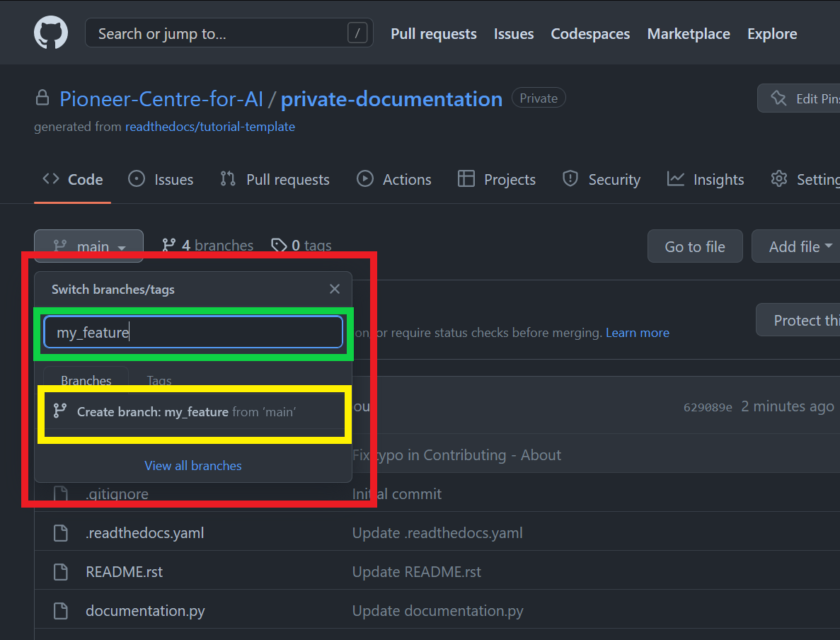This screenshot has height=640, width=840.
Task: Open commit hash 629089e
Action: (708, 407)
